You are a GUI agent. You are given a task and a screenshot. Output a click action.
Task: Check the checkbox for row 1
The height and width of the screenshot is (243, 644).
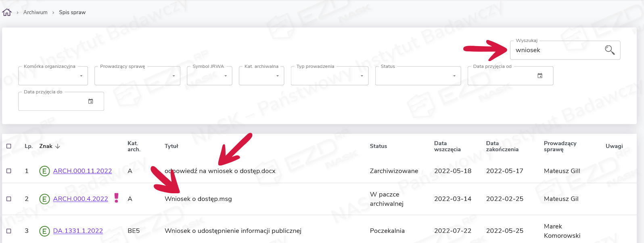(9, 171)
